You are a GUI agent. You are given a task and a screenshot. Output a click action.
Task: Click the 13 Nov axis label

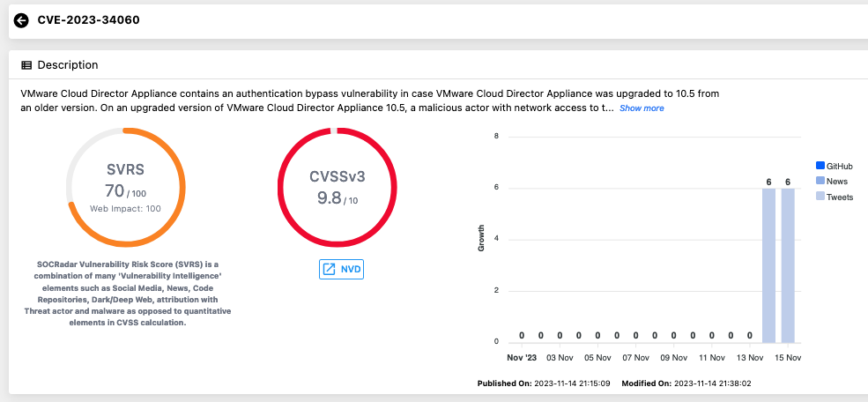pos(750,358)
